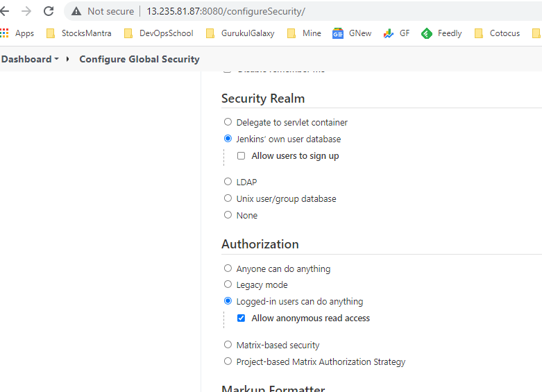This screenshot has width=542, height=392.
Task: Click the browser forward arrow
Action: pyautogui.click(x=26, y=11)
